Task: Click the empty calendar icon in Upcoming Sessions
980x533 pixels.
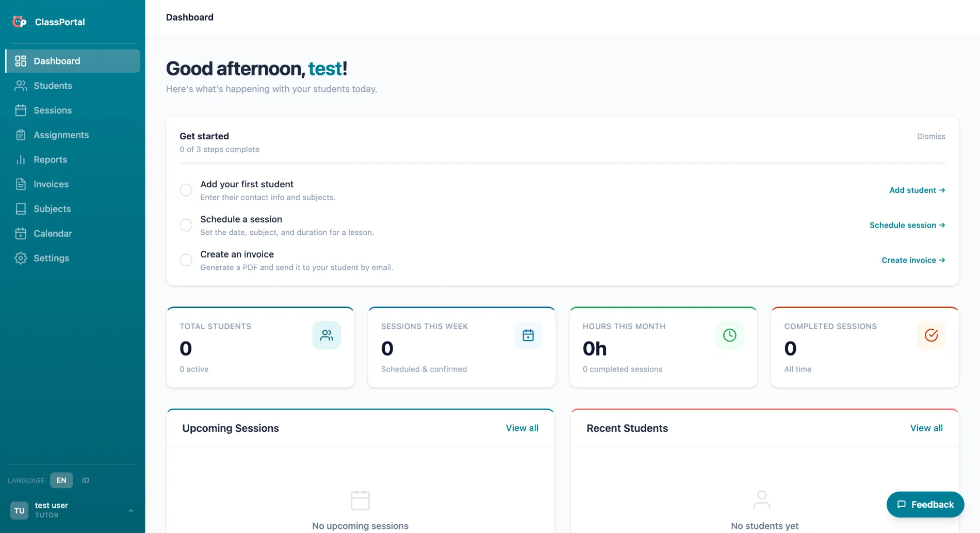Action: 360,500
